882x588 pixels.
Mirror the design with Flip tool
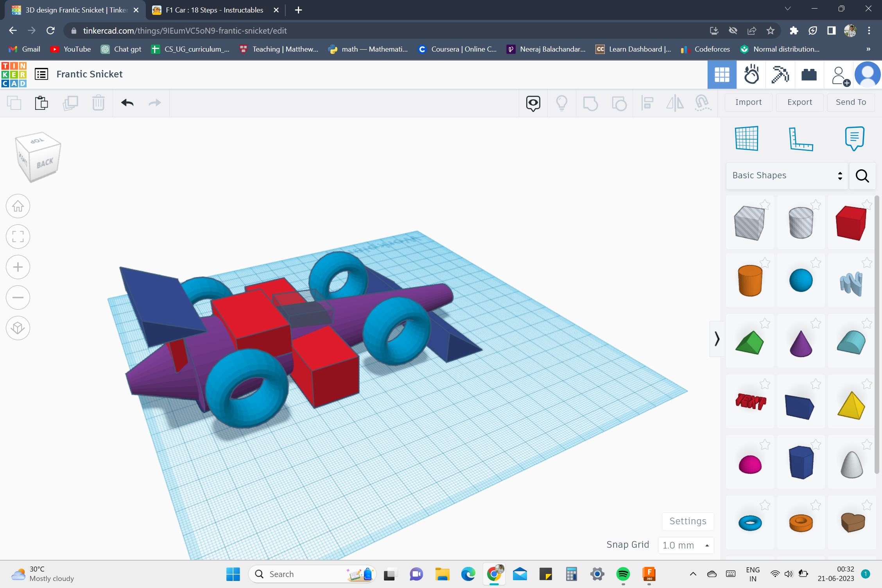[x=675, y=103]
